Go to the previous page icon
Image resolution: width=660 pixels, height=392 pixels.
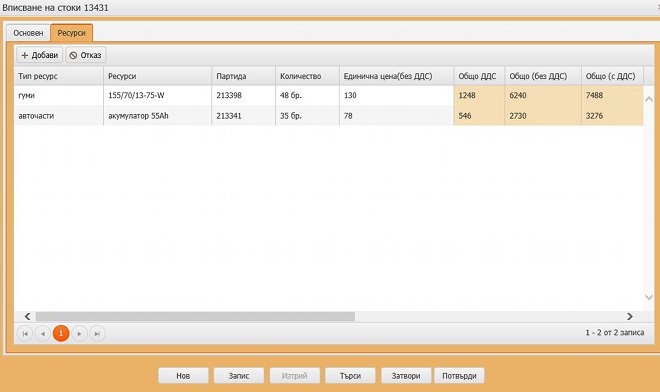[43, 334]
